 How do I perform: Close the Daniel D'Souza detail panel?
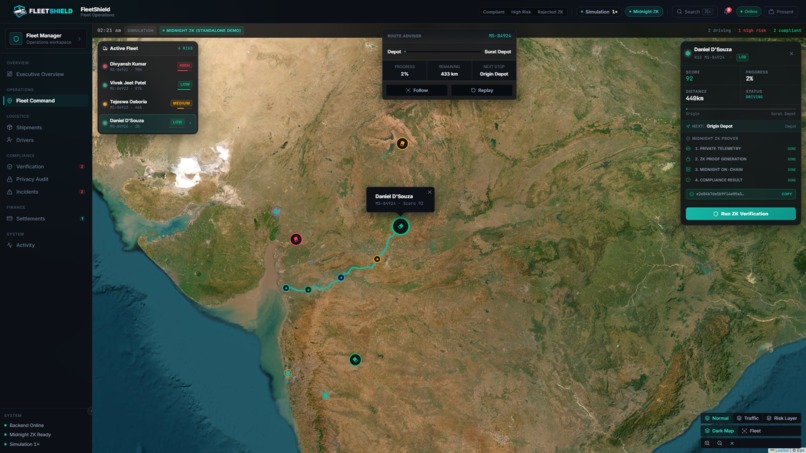[791, 53]
